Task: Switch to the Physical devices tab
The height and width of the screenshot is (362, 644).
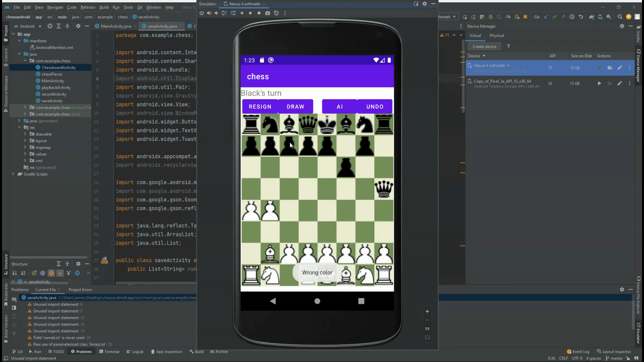Action: (496, 36)
